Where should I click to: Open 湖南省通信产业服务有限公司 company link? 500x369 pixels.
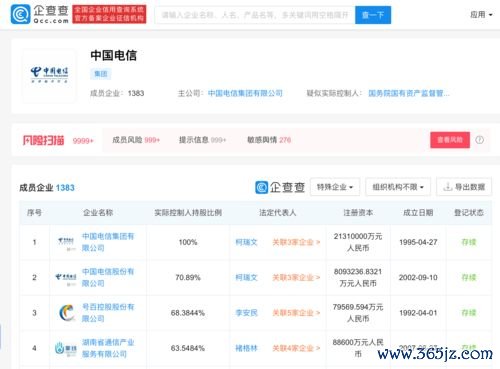click(x=108, y=348)
